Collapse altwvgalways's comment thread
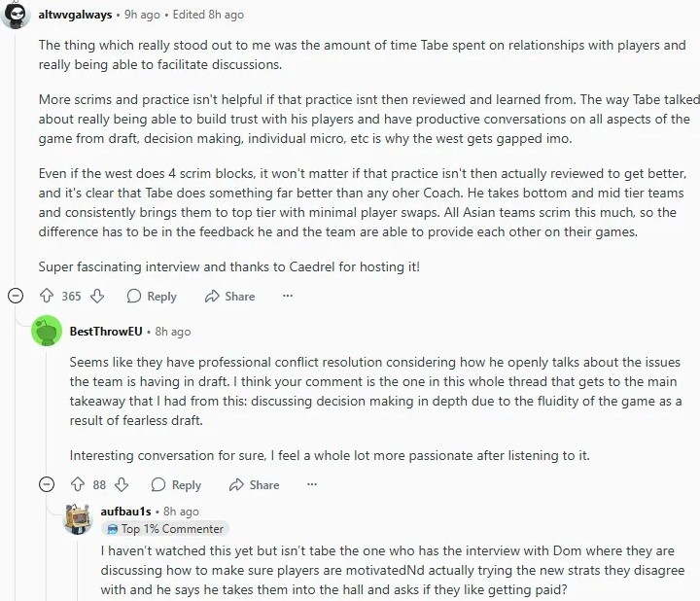 click(15, 297)
